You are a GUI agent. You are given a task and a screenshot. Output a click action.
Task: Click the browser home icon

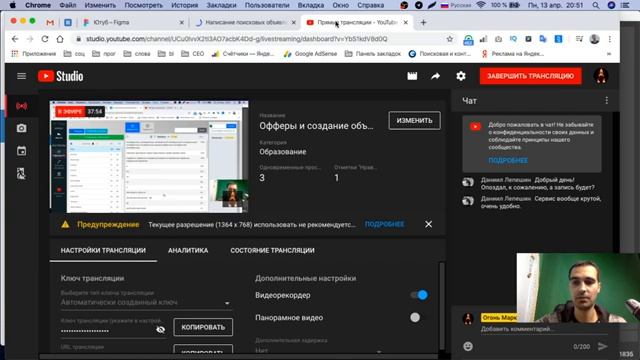click(x=60, y=39)
